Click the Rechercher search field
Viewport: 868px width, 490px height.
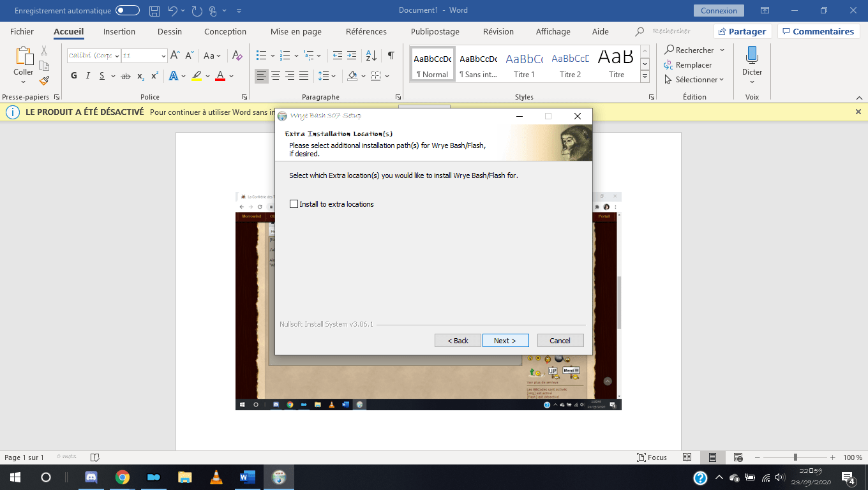[672, 31]
